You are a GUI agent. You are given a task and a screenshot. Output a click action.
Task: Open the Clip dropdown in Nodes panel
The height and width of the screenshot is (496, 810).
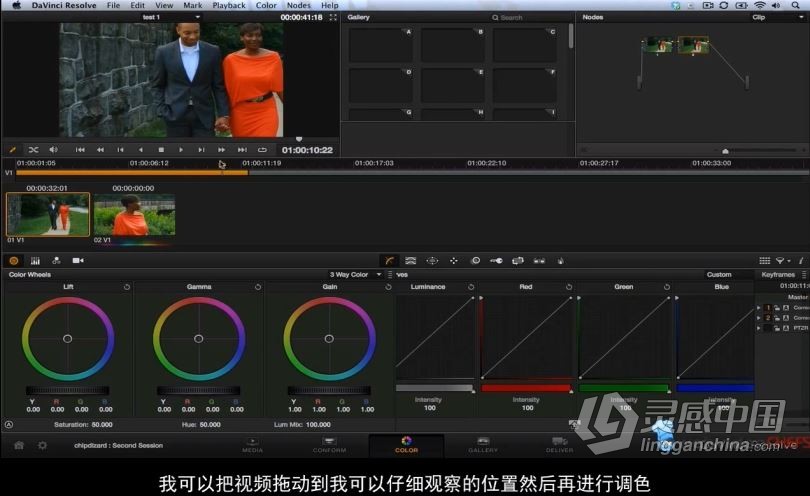[x=778, y=18]
